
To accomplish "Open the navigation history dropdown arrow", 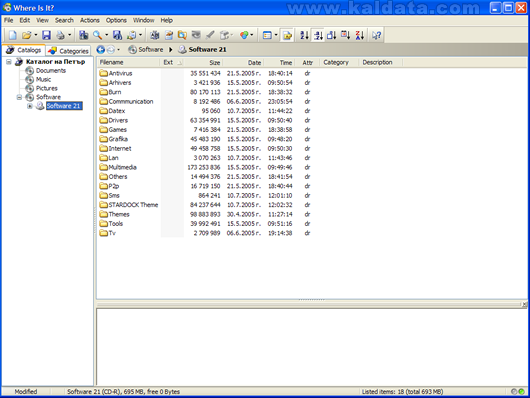I will coord(118,50).
